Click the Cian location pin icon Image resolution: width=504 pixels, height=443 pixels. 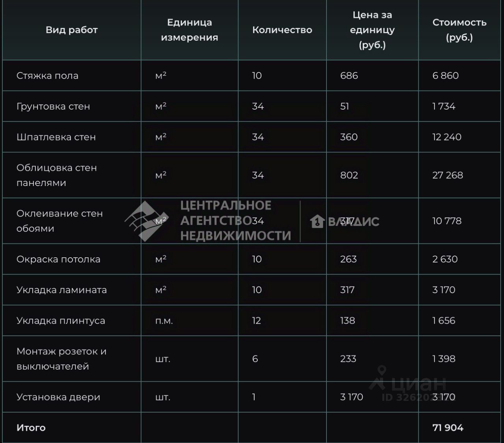381,376
